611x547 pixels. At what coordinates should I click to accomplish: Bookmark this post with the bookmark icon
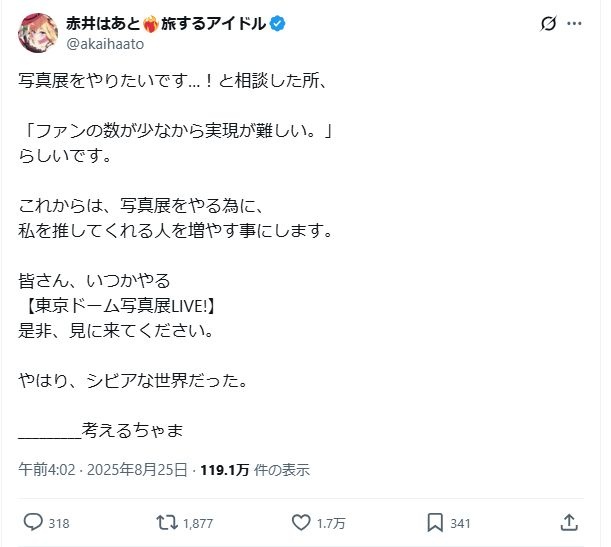(x=435, y=521)
